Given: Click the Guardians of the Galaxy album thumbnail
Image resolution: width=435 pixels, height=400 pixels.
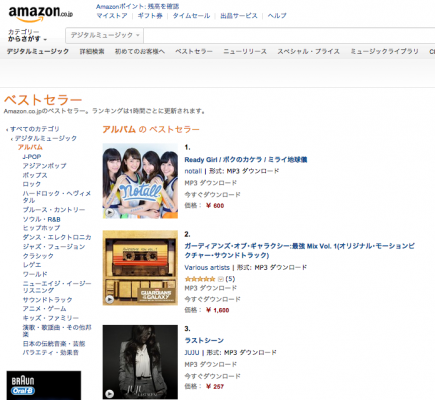Looking at the screenshot, I should (140, 268).
